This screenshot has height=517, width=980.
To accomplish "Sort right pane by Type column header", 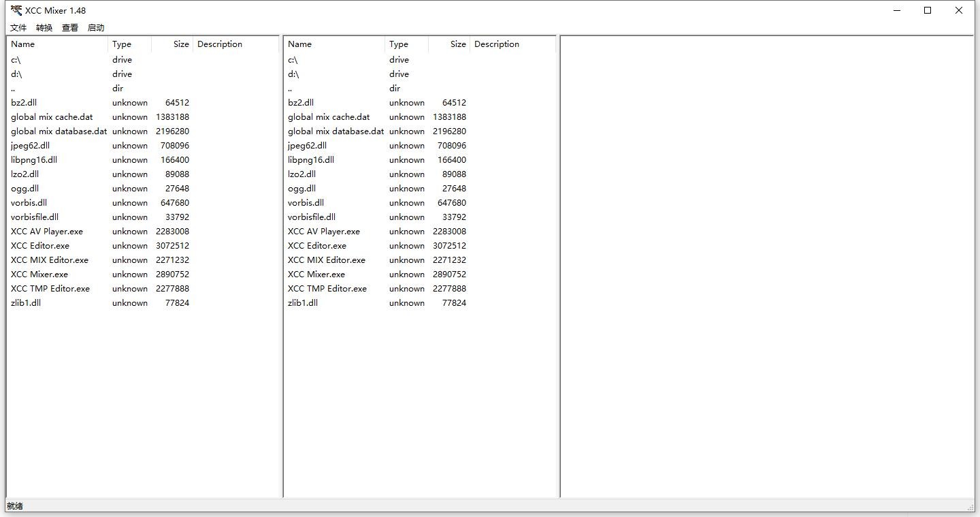I will pos(406,44).
